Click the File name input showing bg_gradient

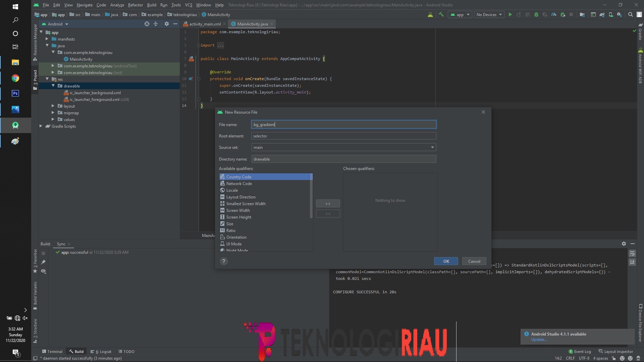tap(343, 124)
